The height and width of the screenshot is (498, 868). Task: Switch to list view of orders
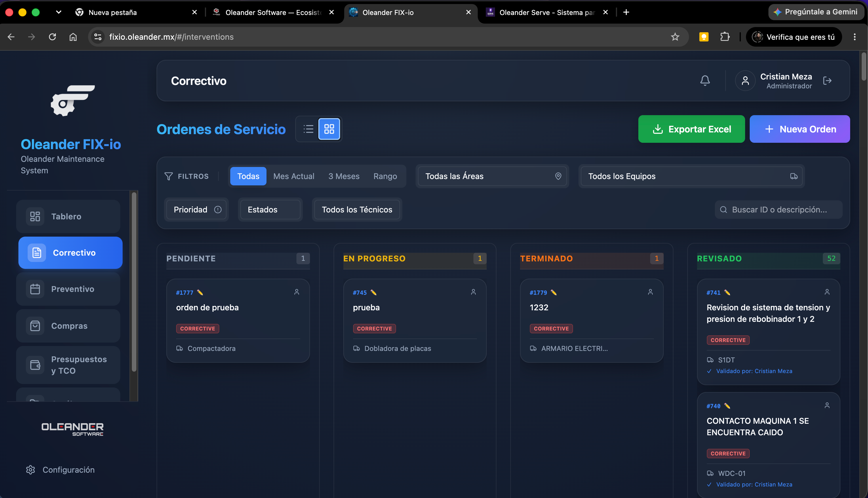point(308,129)
